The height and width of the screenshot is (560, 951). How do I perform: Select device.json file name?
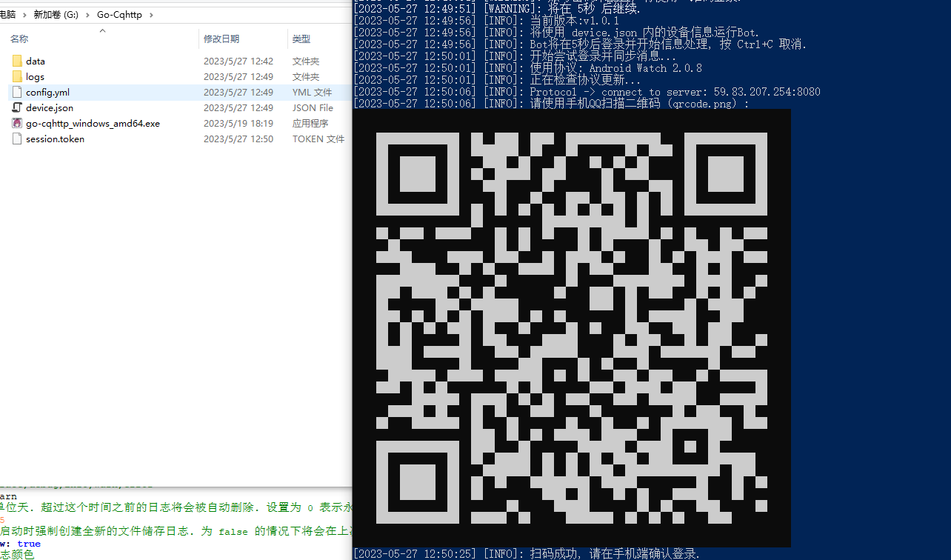[50, 108]
